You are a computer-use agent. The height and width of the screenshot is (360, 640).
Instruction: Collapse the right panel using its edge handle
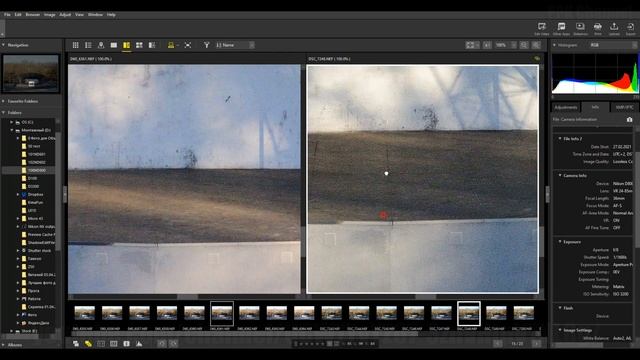(x=547, y=194)
